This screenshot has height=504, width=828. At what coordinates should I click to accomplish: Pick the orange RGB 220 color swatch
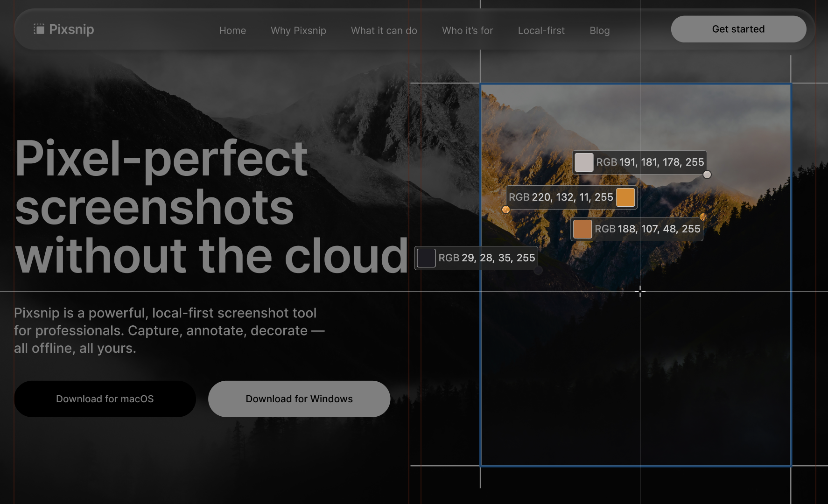pos(625,197)
